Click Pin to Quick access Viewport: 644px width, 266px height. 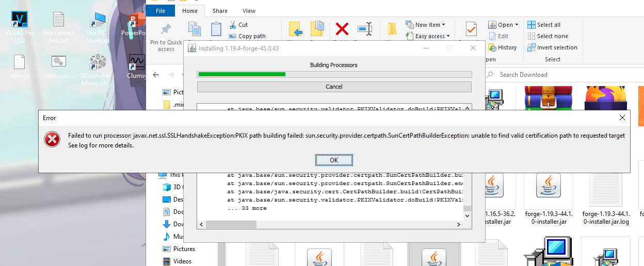pyautogui.click(x=166, y=37)
